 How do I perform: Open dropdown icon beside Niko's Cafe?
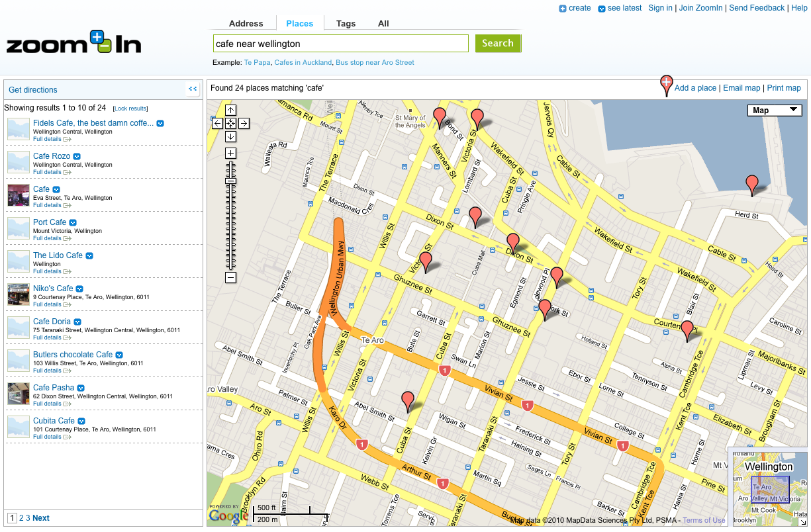[79, 288]
